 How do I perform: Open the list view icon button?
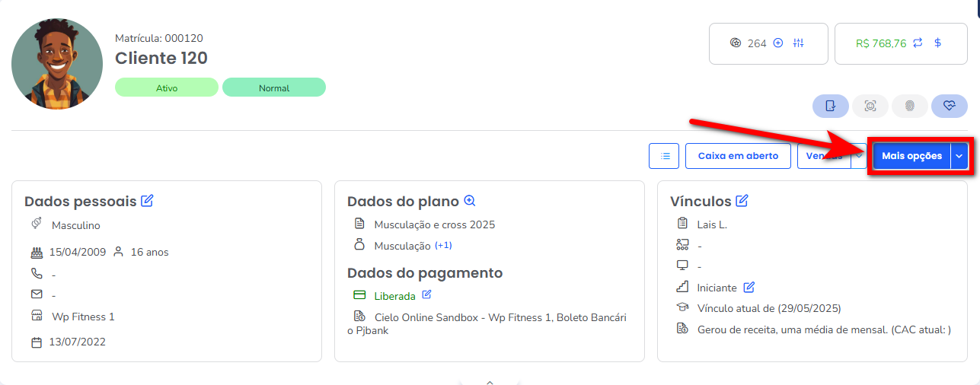664,156
